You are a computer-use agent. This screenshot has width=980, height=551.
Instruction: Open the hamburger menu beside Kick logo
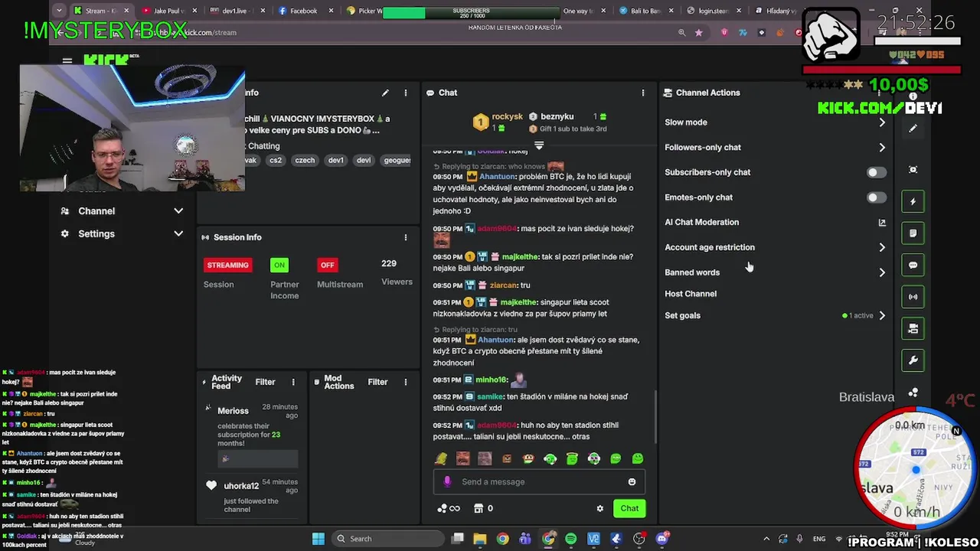pos(67,61)
